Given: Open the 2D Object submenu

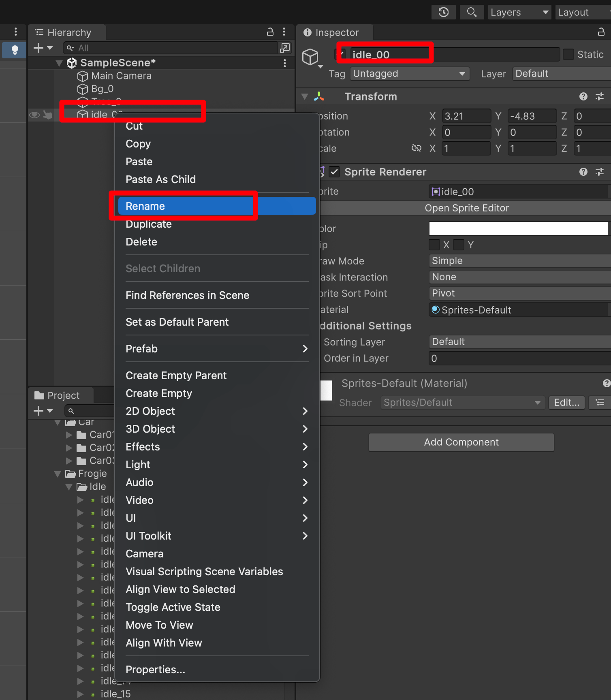Looking at the screenshot, I should [x=217, y=411].
